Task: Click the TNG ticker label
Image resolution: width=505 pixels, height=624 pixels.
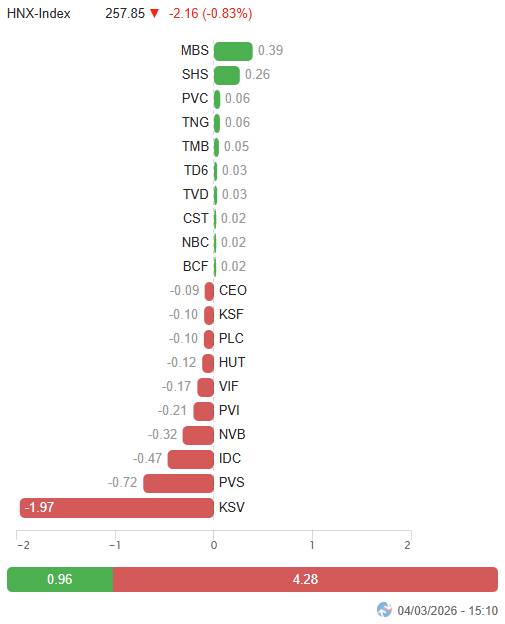Action: click(x=195, y=122)
